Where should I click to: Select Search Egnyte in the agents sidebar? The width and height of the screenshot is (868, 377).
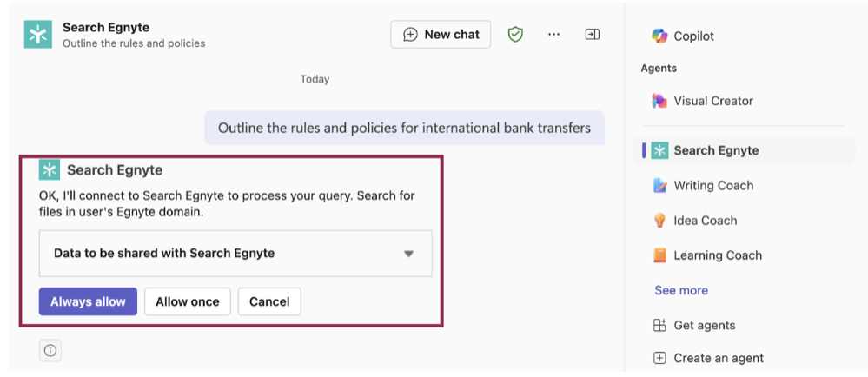744,150
